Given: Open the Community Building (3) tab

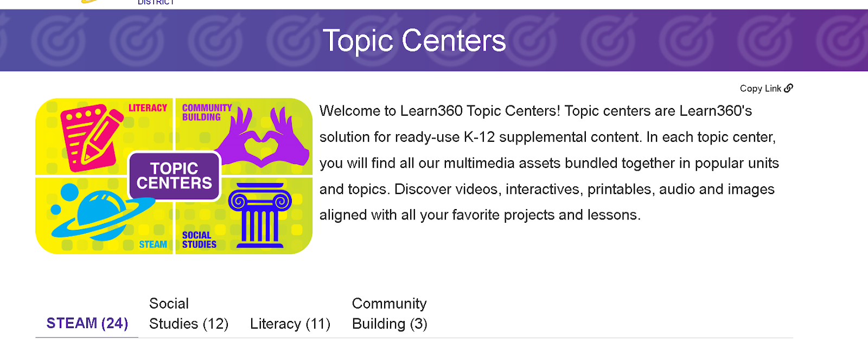Looking at the screenshot, I should (x=390, y=313).
